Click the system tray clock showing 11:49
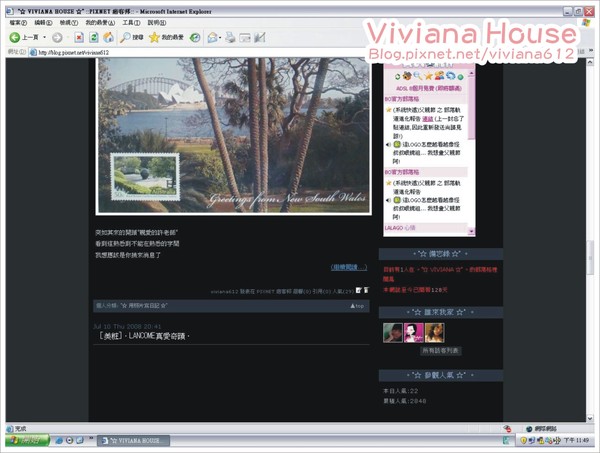This screenshot has width=600, height=453. (x=576, y=440)
